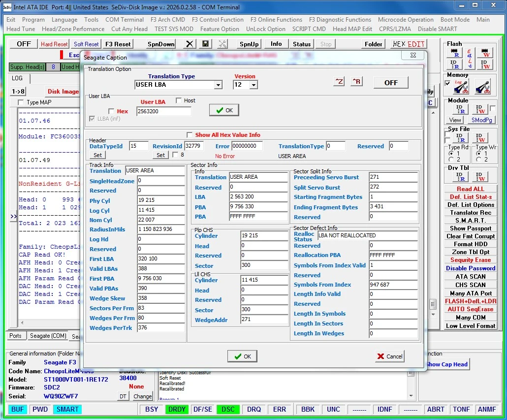507x420 pixels.
Task: Click the crossed tools icon in toolbar
Action: point(223,44)
